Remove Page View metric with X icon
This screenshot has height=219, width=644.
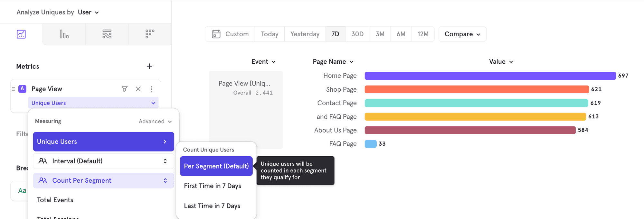[138, 89]
